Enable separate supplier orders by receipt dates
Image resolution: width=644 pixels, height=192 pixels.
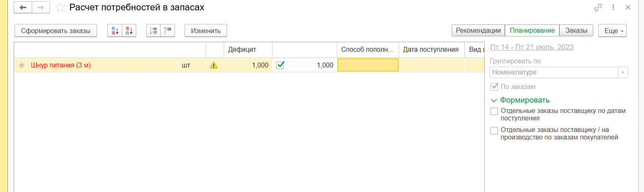[x=494, y=111]
